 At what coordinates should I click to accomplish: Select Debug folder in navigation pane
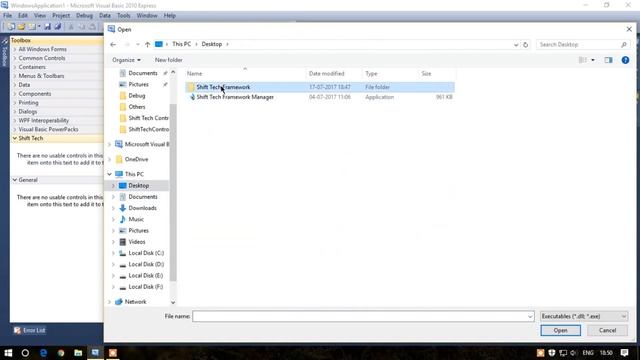click(137, 96)
